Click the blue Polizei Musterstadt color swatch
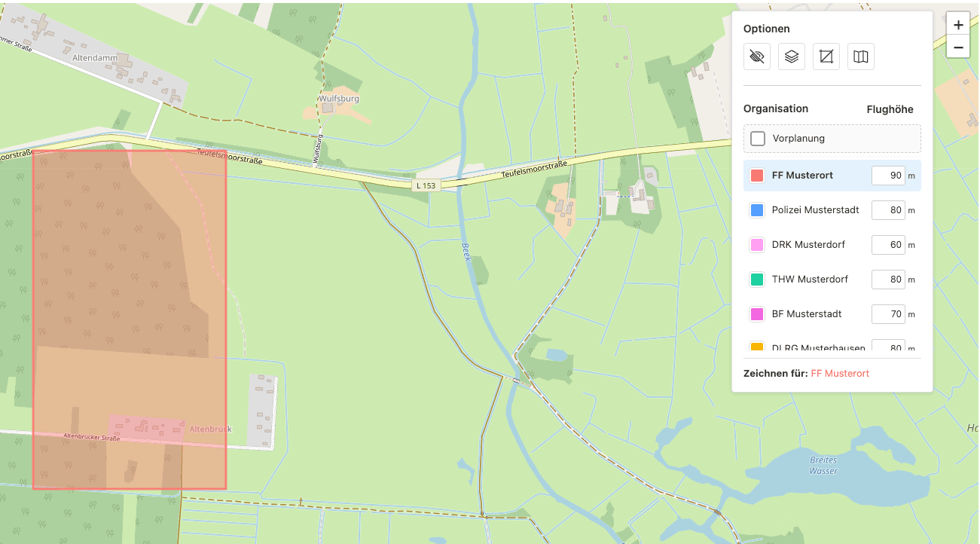 [758, 210]
